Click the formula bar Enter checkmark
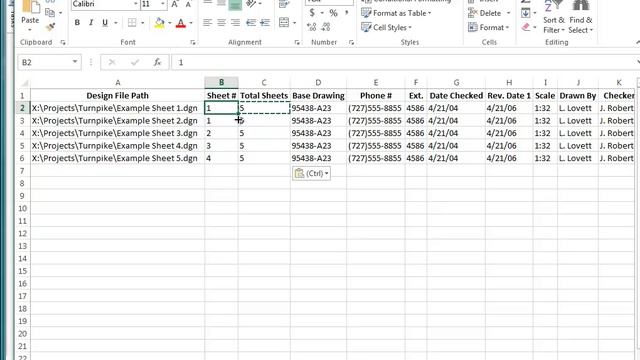This screenshot has height=360, width=640. [135, 62]
